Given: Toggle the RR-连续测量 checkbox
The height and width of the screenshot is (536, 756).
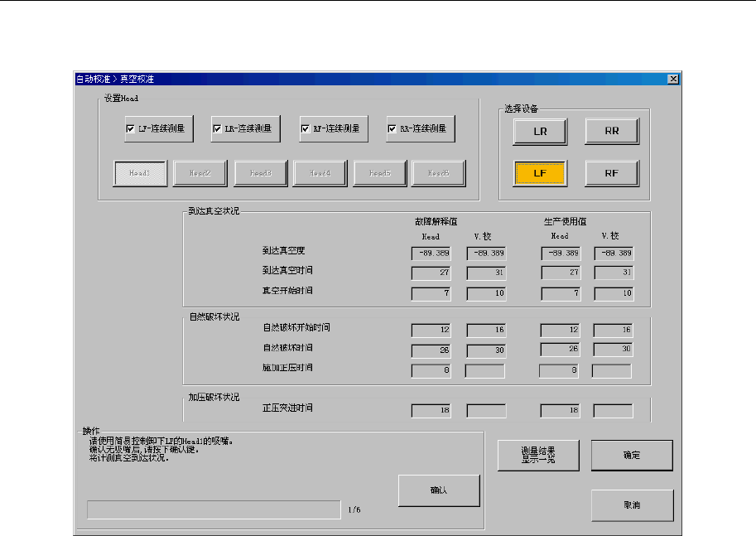Looking at the screenshot, I should tap(392, 129).
